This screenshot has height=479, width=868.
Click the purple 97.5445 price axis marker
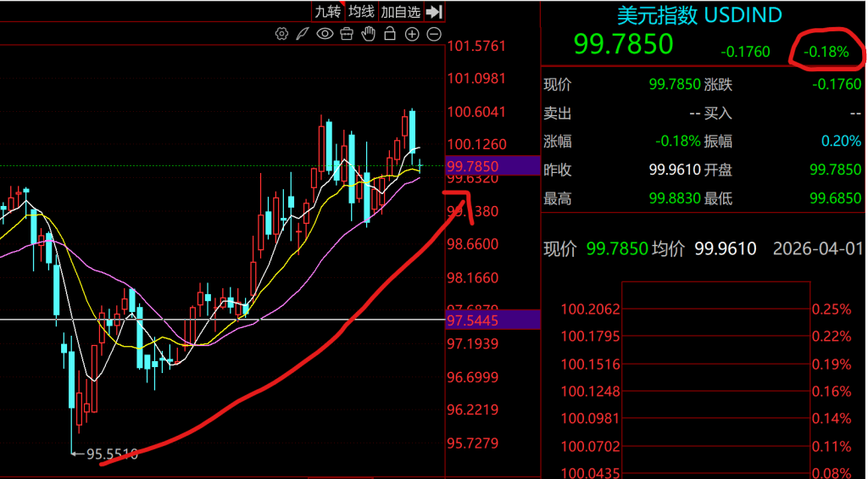(492, 320)
